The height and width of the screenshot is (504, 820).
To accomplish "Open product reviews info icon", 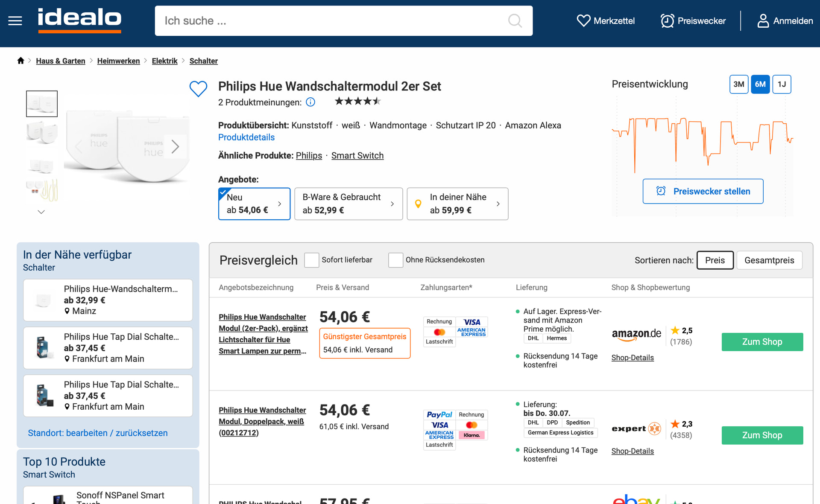I will (x=310, y=102).
